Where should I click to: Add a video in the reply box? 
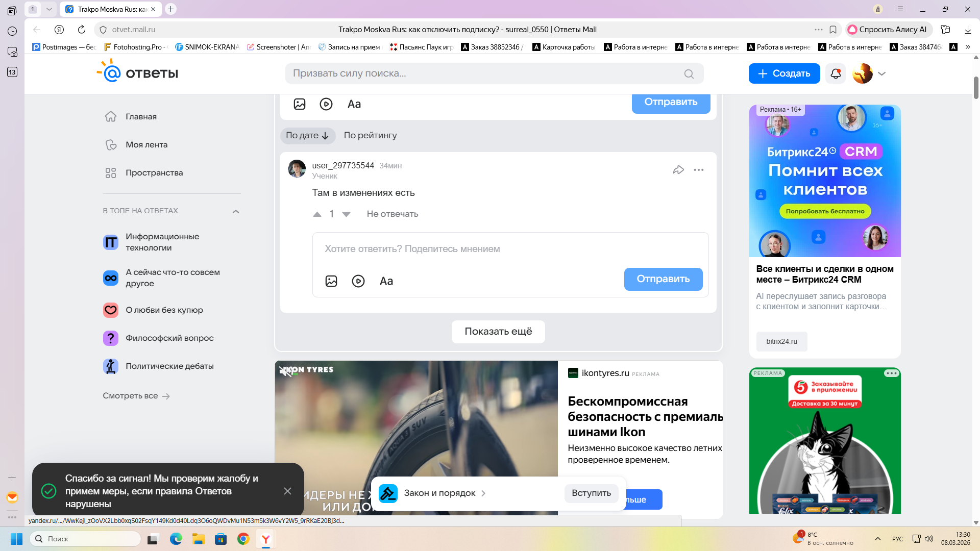coord(358,281)
